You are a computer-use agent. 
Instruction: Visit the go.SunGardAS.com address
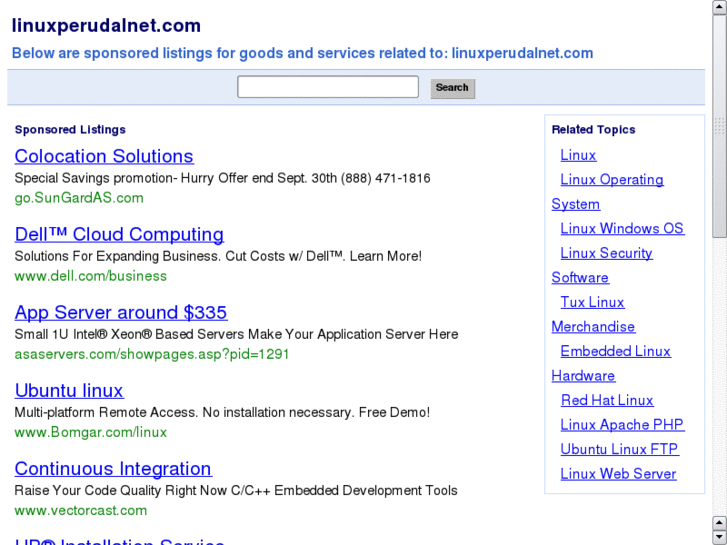pyautogui.click(x=79, y=198)
